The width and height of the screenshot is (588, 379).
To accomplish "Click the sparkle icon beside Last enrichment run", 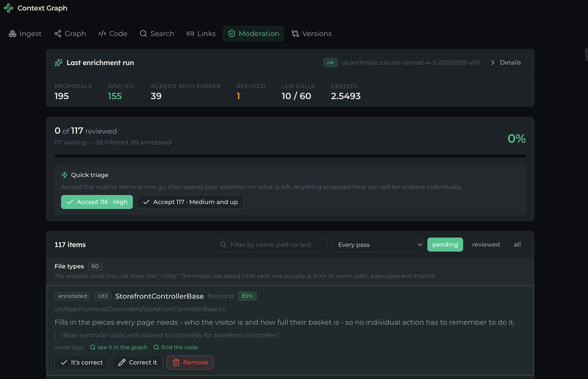I will [x=59, y=63].
